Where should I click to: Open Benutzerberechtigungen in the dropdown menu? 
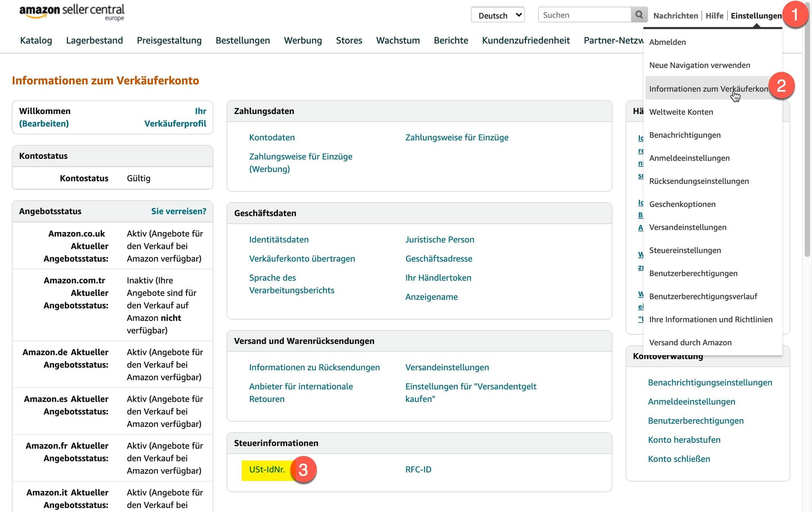(693, 273)
